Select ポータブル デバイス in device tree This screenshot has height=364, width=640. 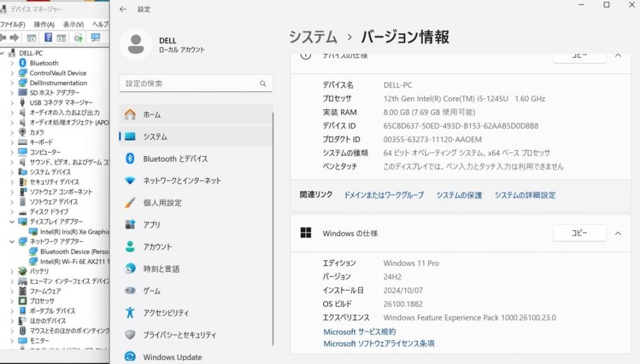point(52,311)
